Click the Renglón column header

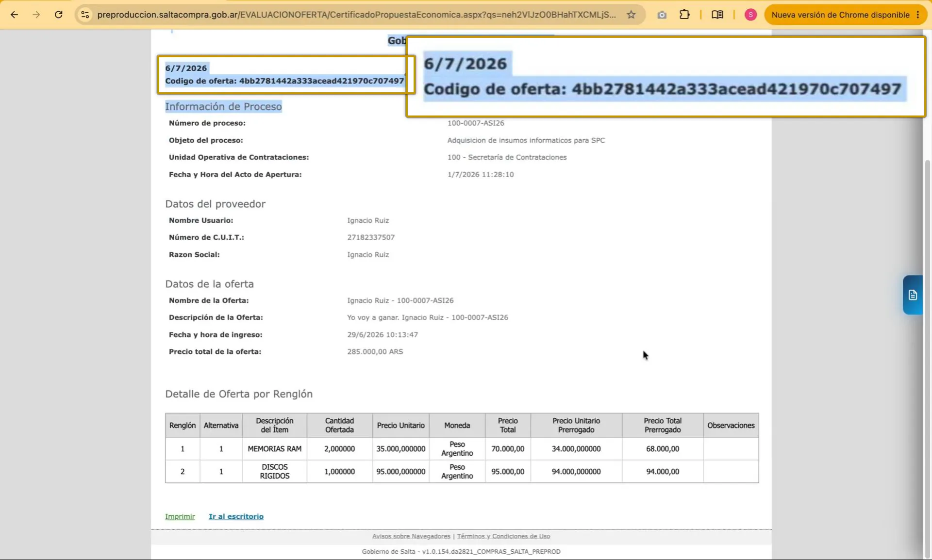[x=183, y=426]
